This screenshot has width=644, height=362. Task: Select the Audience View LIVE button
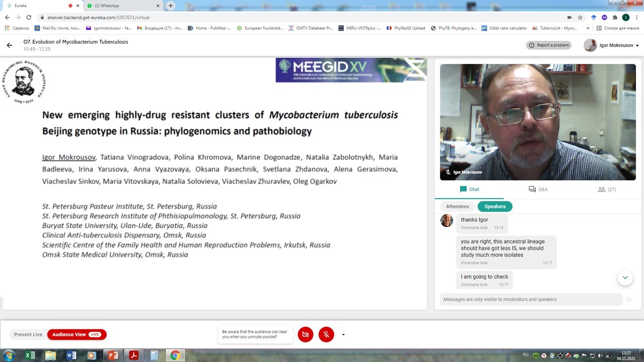(x=77, y=334)
